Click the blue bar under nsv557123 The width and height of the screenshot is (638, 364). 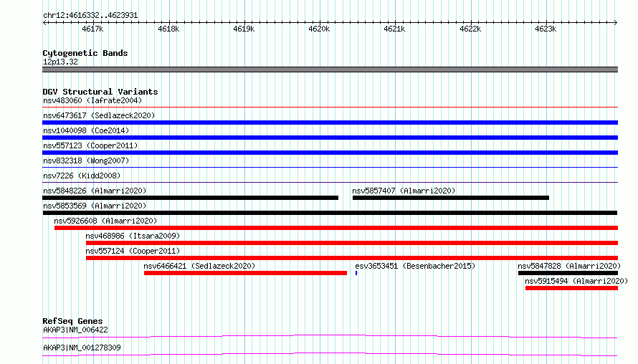330,153
